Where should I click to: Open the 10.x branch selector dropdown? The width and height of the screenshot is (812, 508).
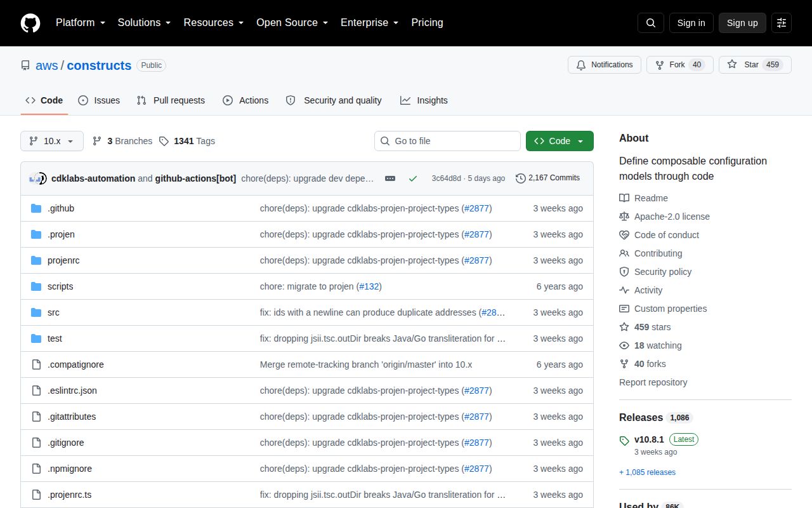[52, 141]
